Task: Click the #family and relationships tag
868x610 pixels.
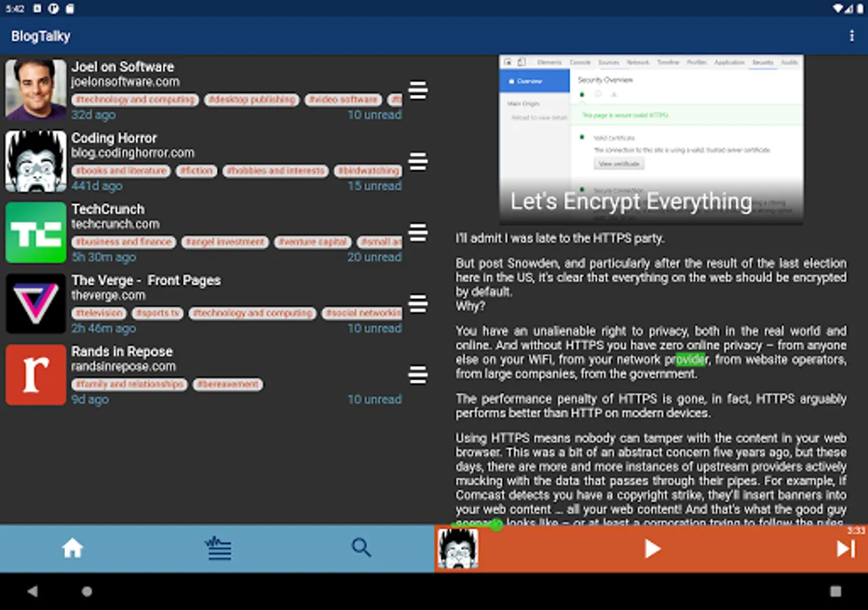Action: point(130,384)
